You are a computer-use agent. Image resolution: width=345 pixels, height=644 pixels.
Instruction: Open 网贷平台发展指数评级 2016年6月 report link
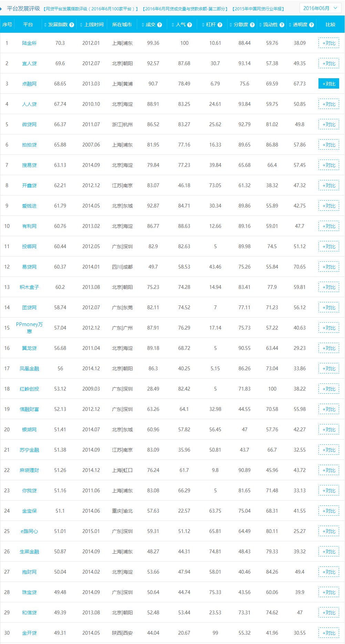[91, 9]
